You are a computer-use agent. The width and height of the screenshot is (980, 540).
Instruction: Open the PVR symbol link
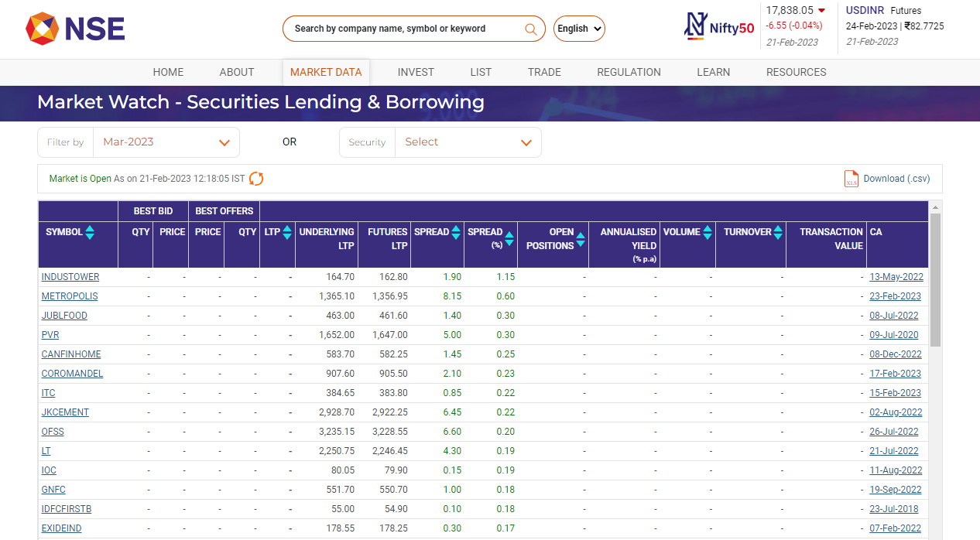coord(50,335)
